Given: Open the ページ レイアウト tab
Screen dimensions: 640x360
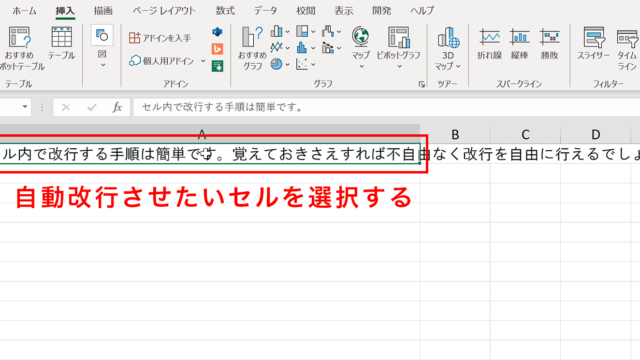Looking at the screenshot, I should click(x=164, y=11).
